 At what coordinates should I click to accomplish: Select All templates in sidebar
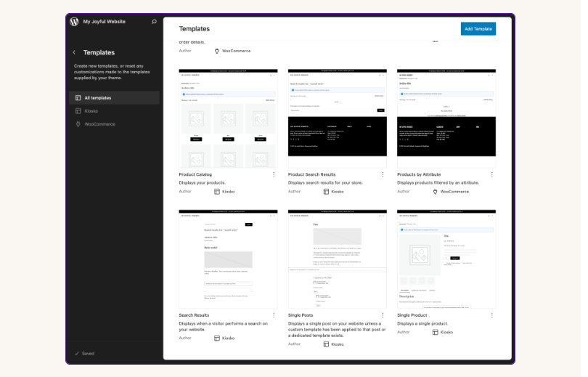[97, 98]
